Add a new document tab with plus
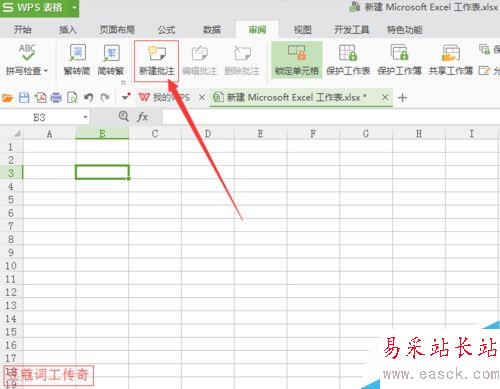 coord(402,98)
